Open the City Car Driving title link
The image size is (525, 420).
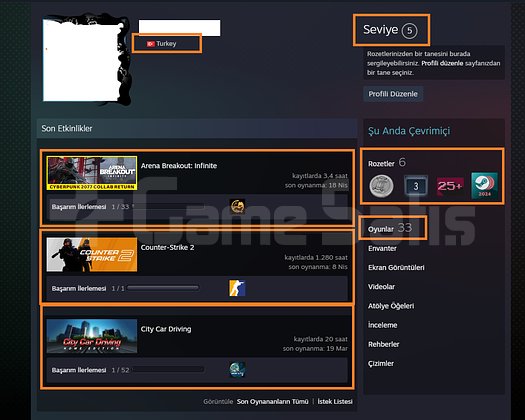point(166,329)
